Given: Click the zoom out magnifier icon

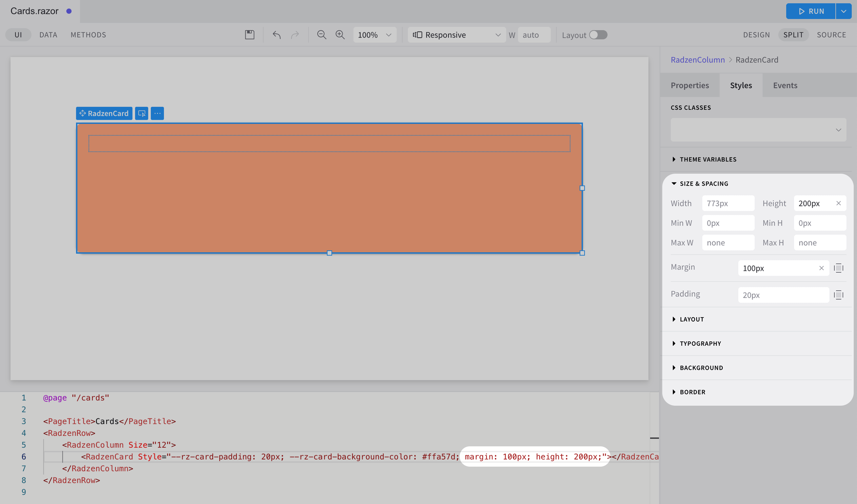Looking at the screenshot, I should coord(321,35).
